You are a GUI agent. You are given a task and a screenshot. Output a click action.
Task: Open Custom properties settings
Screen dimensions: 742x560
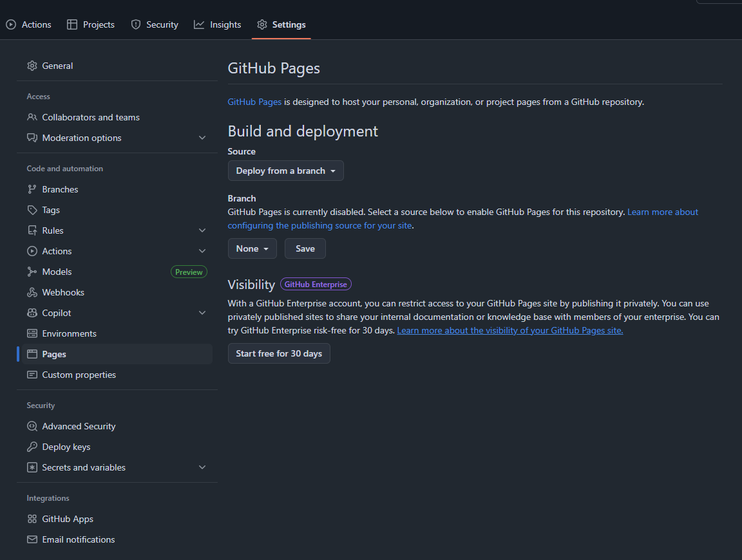point(117,375)
